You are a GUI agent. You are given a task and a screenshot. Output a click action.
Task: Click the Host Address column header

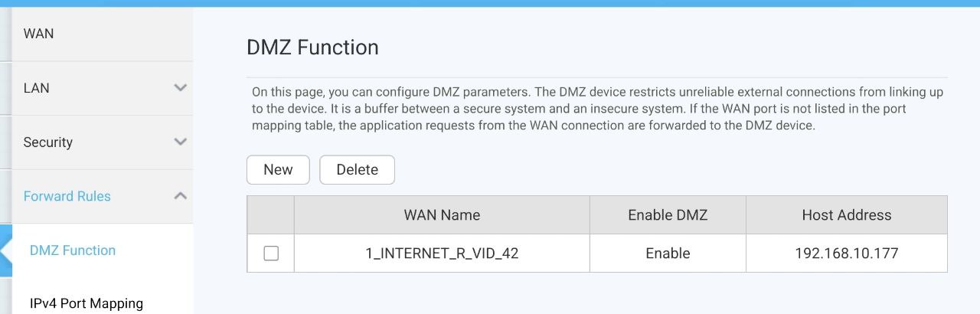846,215
